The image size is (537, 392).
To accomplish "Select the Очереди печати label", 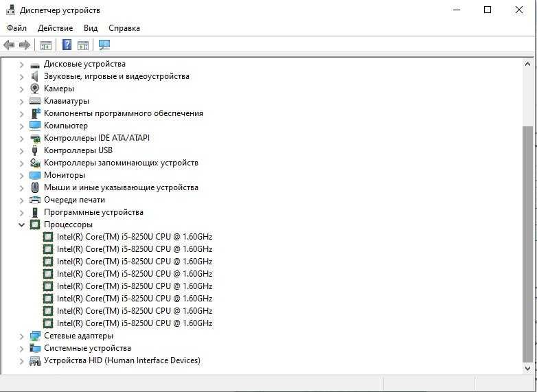I will coord(74,200).
